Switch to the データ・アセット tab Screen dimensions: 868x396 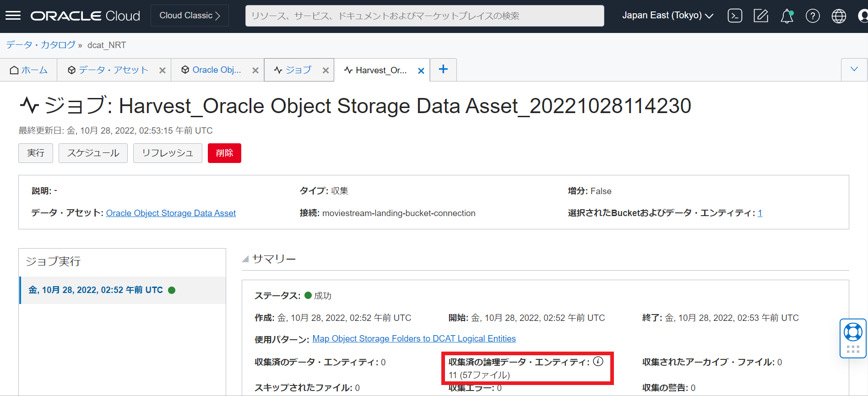pos(113,70)
